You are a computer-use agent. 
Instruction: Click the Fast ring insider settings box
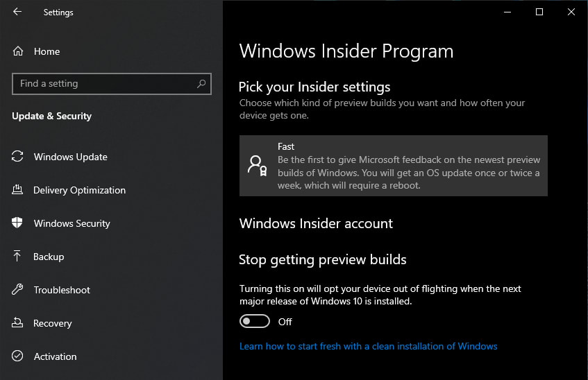(394, 166)
